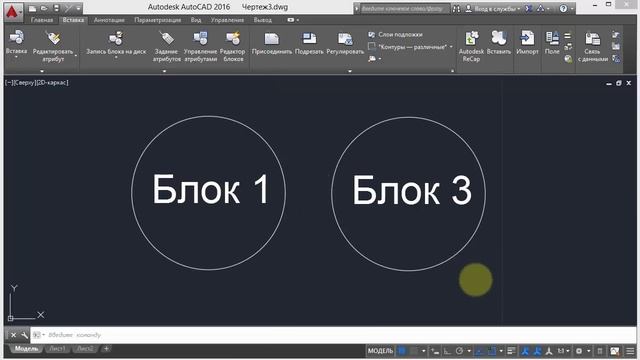Open the Параметризация ribbon tab
The height and width of the screenshot is (360, 640).
click(158, 20)
